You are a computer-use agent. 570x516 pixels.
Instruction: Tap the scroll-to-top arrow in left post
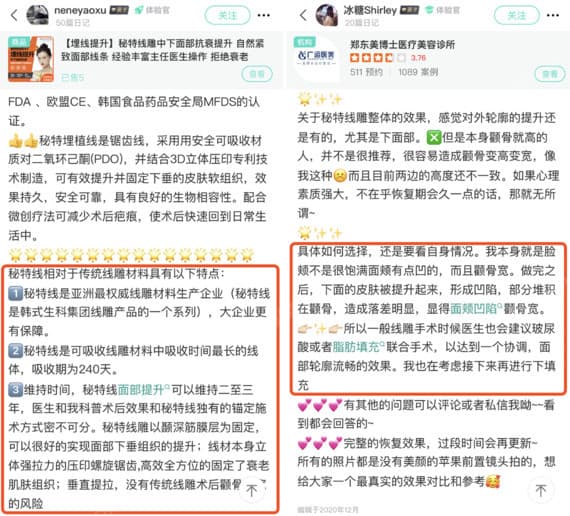click(252, 490)
